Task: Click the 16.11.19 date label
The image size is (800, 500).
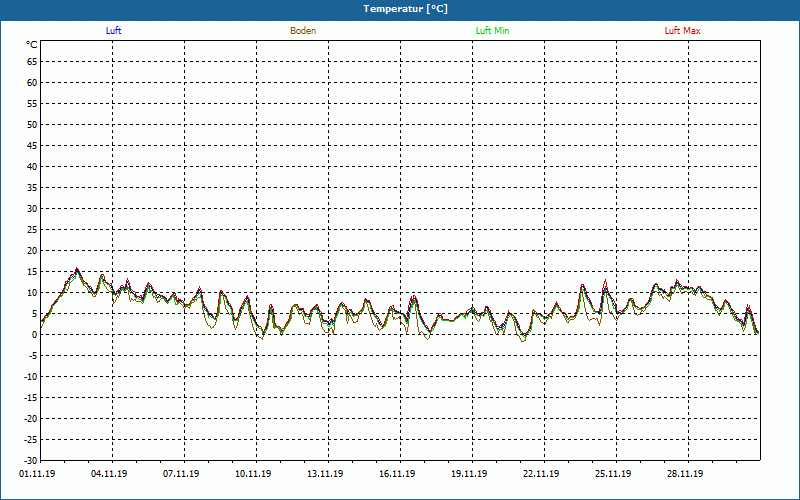Action: [397, 474]
